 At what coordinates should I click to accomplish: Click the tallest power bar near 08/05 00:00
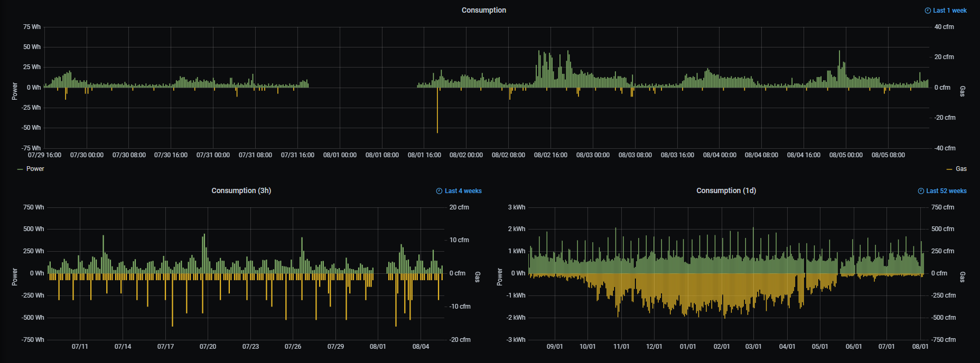coord(839,69)
